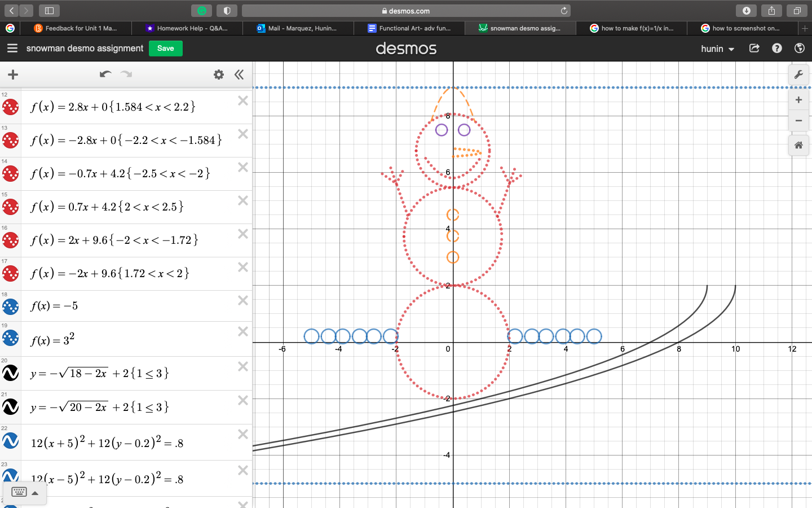Open the Desmos hamburger menu
This screenshot has height=508, width=812.
point(12,49)
